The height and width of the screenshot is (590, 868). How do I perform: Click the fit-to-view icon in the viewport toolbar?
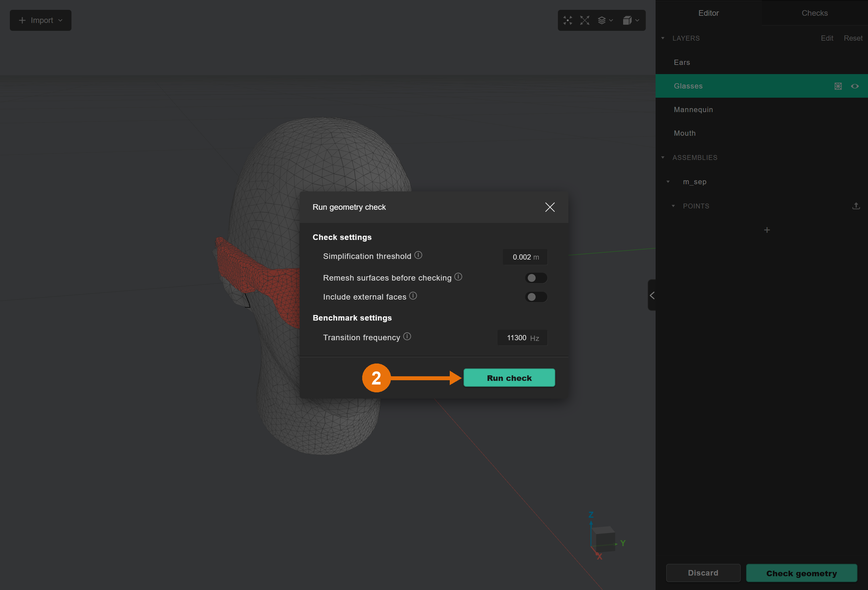[567, 21]
